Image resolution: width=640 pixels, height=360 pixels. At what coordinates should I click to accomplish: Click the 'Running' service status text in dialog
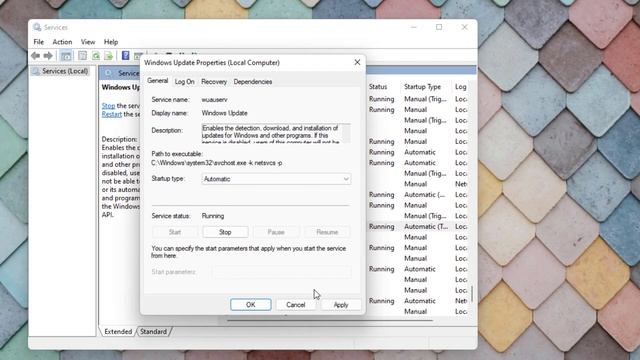[213, 216]
